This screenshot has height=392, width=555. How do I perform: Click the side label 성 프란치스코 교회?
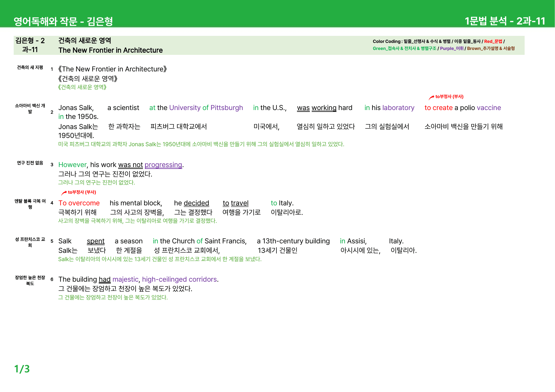(x=30, y=242)
